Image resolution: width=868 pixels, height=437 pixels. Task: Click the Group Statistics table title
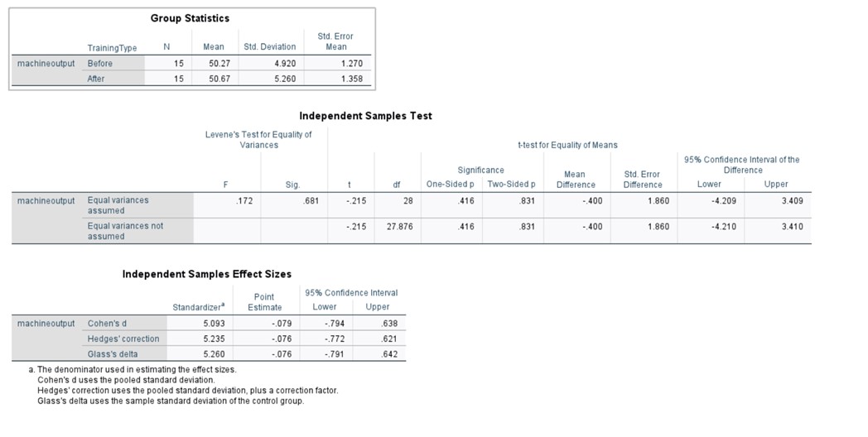[190, 18]
